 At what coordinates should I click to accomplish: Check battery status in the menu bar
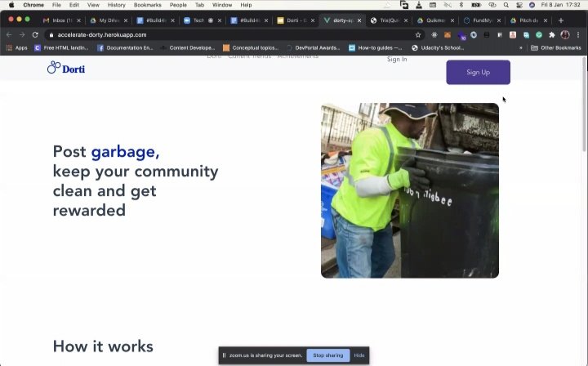click(476, 5)
